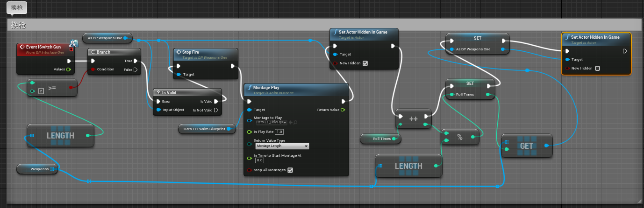Click the output pin of the % node
Screen dimensions: 644x208
click(x=473, y=137)
